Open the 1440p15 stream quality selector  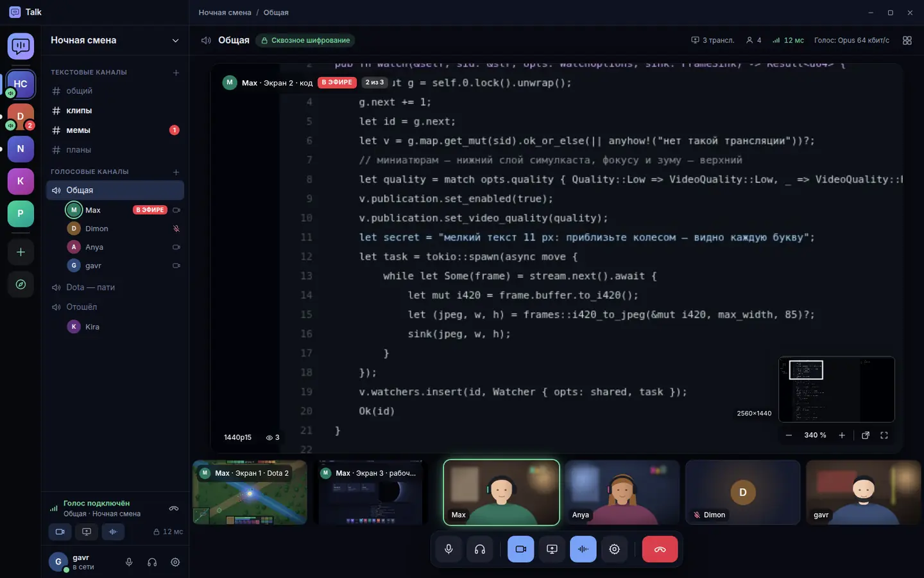click(237, 437)
